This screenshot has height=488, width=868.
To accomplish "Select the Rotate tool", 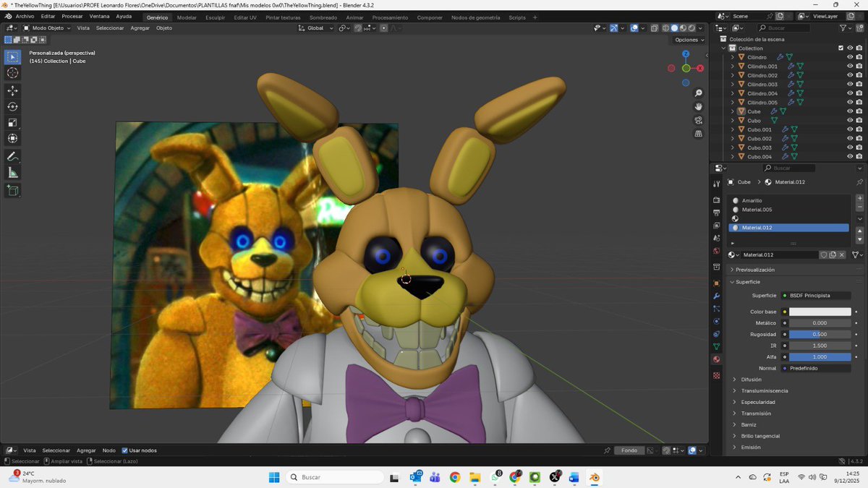I will tap(12, 106).
